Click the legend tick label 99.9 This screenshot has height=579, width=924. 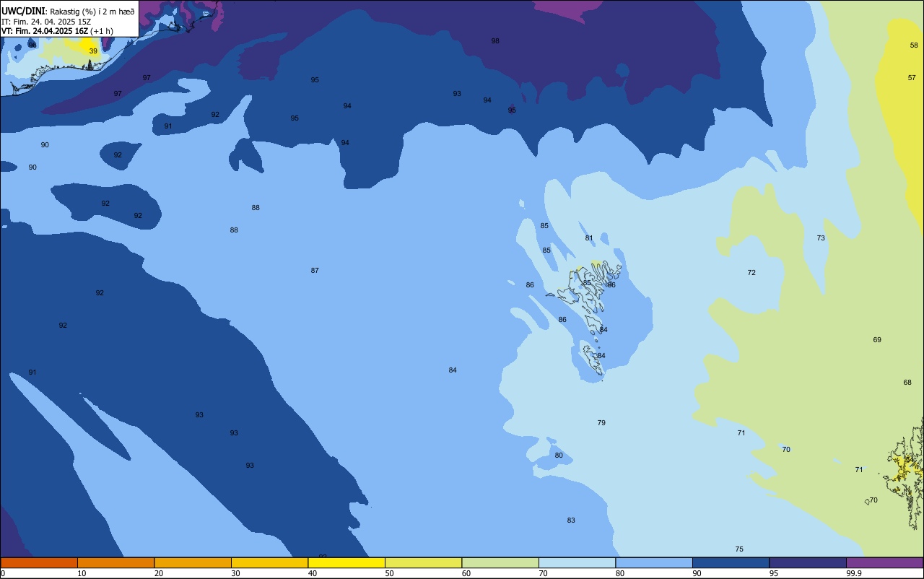[x=854, y=573]
